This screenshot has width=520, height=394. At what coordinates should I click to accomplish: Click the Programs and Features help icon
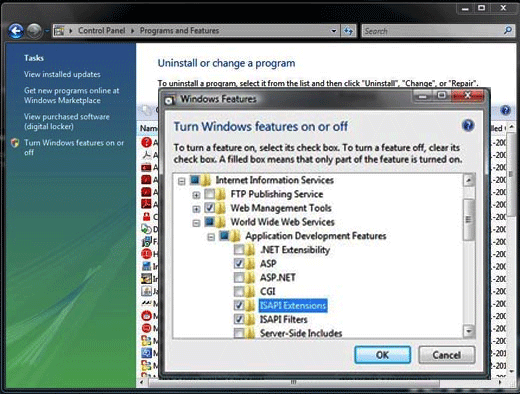(505, 110)
